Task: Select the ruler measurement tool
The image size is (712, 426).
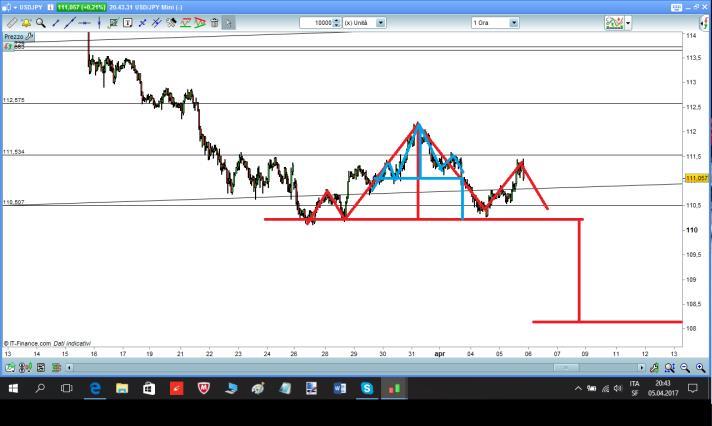Action: (11, 23)
